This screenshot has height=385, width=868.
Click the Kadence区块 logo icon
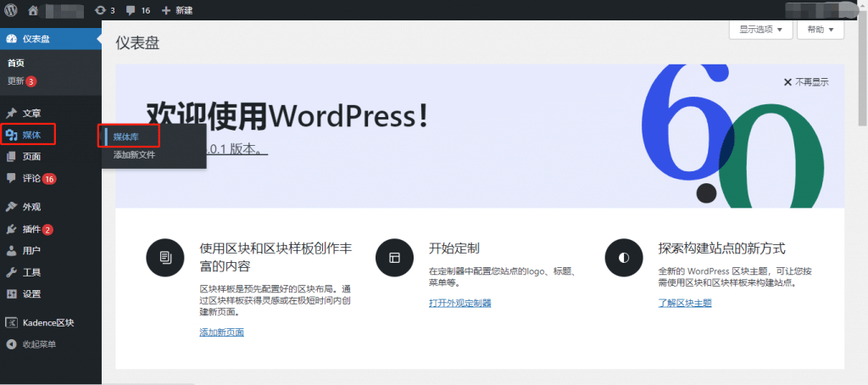click(x=12, y=323)
